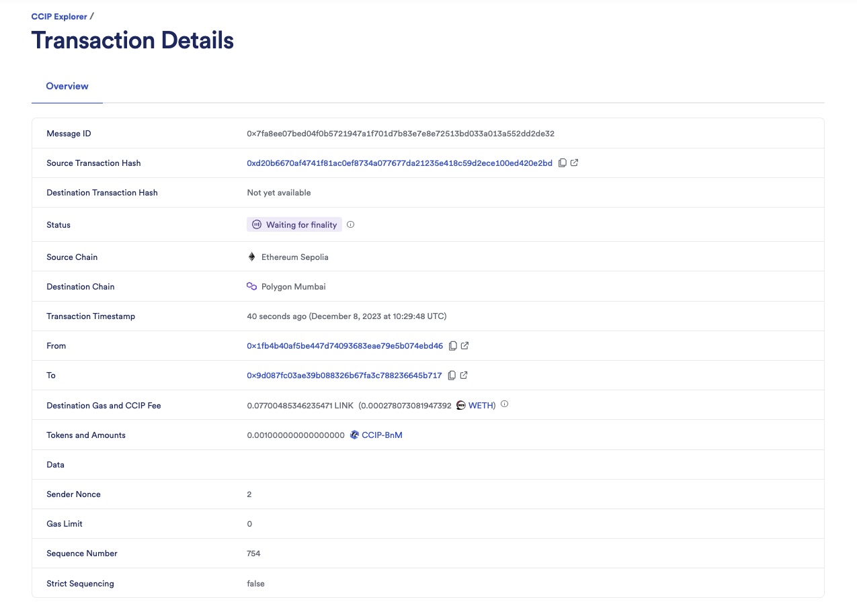Click the Source Chain label
This screenshot has width=857, height=616.
[x=72, y=257]
